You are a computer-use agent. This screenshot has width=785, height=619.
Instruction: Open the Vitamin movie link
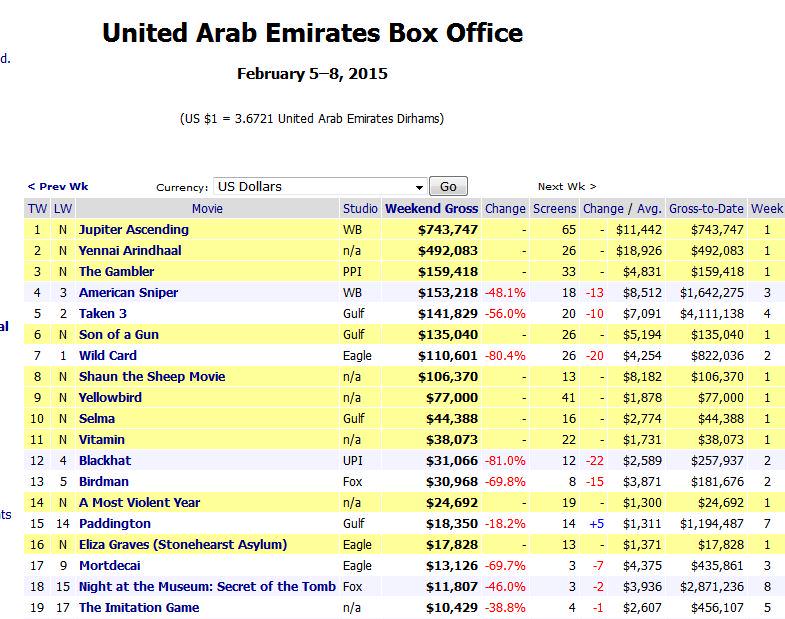(x=102, y=440)
